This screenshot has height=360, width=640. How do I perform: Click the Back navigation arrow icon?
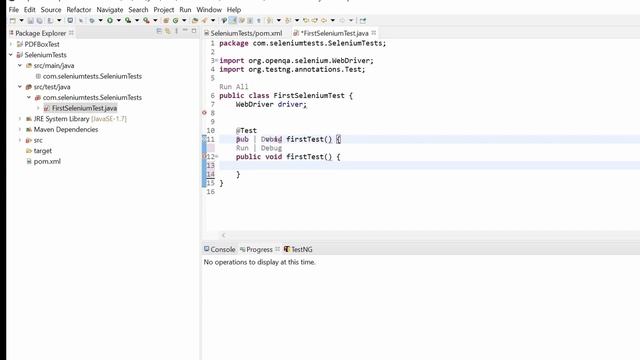pos(324,20)
